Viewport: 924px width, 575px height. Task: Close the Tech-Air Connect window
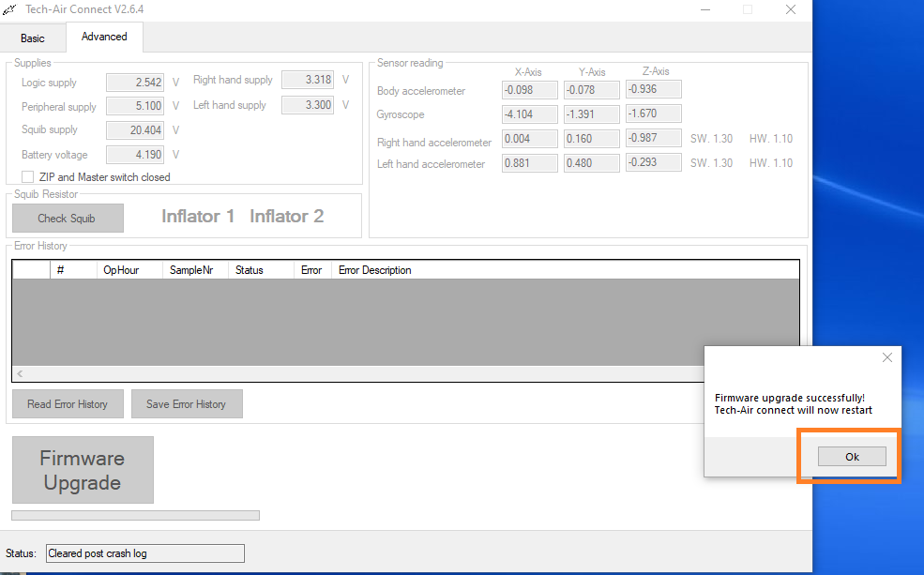point(791,9)
